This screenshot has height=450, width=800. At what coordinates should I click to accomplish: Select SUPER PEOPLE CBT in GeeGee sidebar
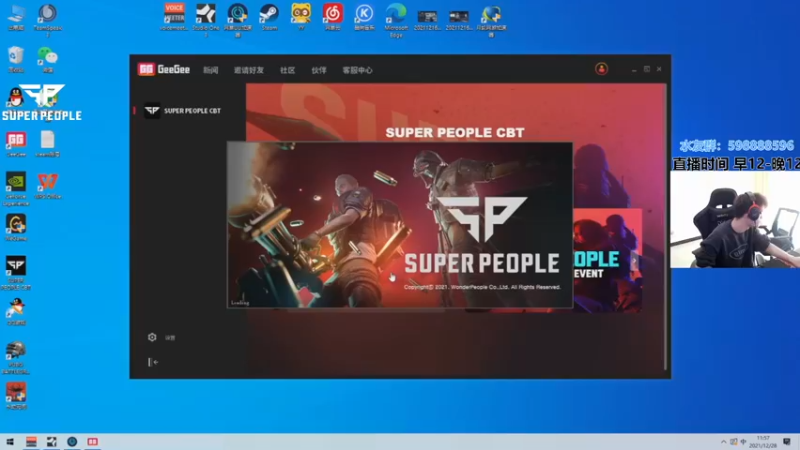click(x=183, y=111)
